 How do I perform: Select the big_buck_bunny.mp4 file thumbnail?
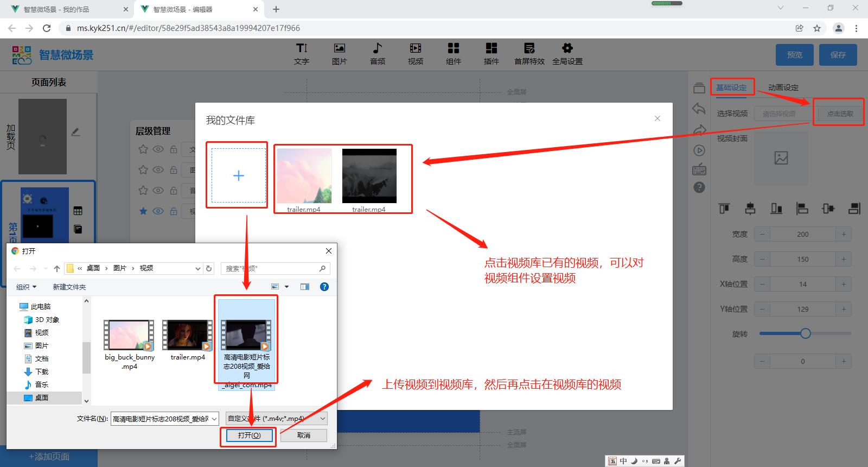coord(129,335)
